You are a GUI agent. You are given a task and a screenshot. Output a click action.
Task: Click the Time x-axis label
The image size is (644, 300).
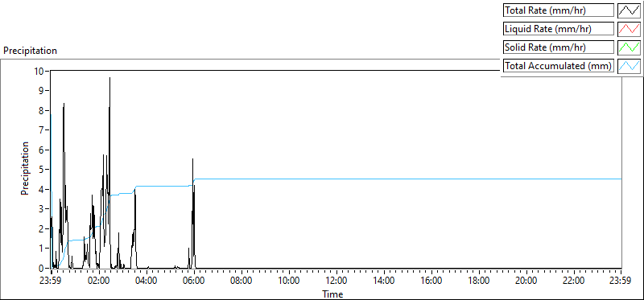point(332,294)
